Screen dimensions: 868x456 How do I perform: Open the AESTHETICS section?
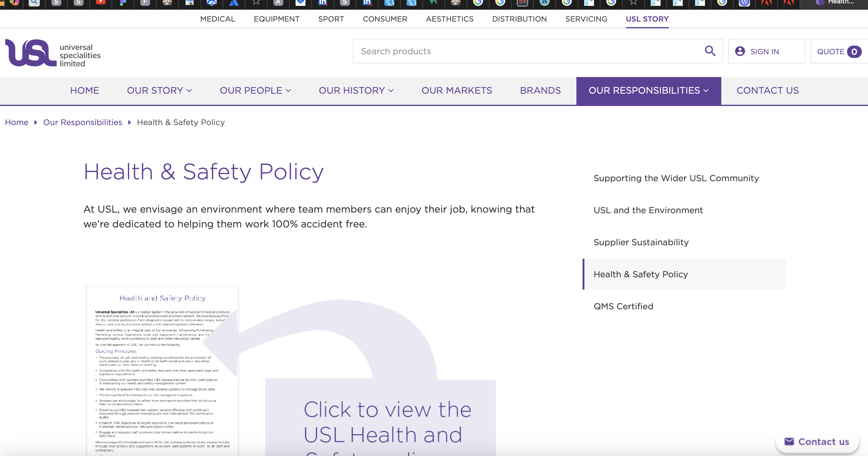pyautogui.click(x=449, y=19)
